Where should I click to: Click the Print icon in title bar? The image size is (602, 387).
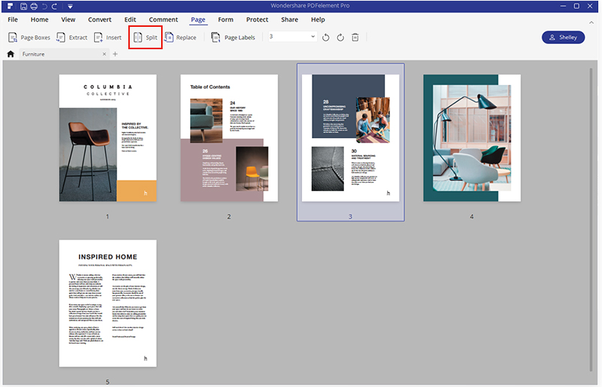(34, 6)
